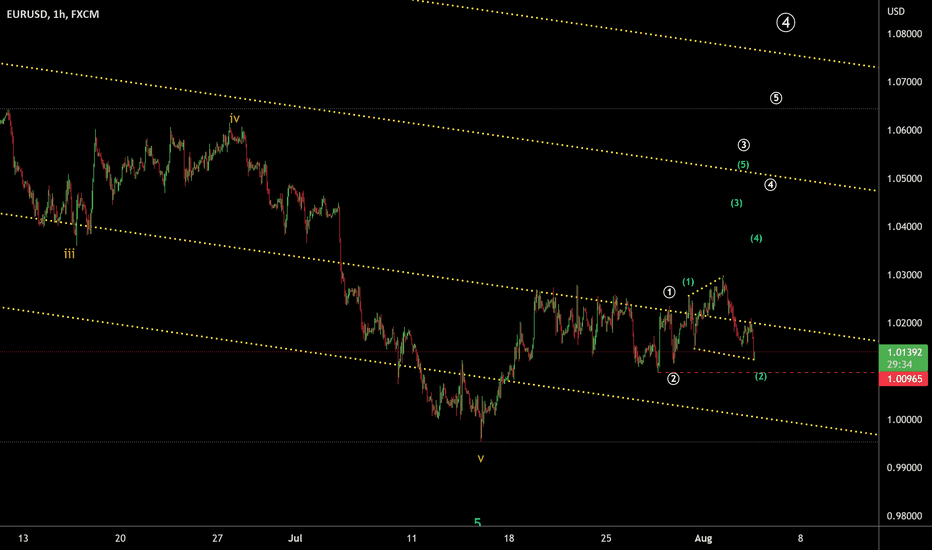
Task: Select the white circled 1 wave label
Action: 669,292
